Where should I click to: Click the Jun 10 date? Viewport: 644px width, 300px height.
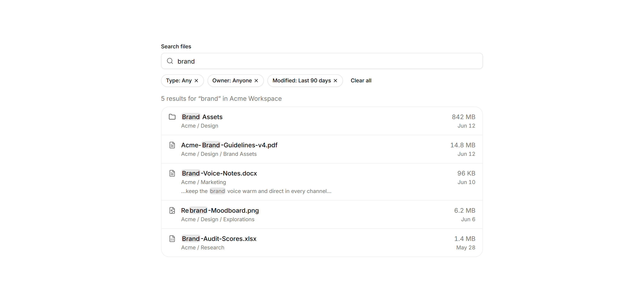pyautogui.click(x=466, y=182)
